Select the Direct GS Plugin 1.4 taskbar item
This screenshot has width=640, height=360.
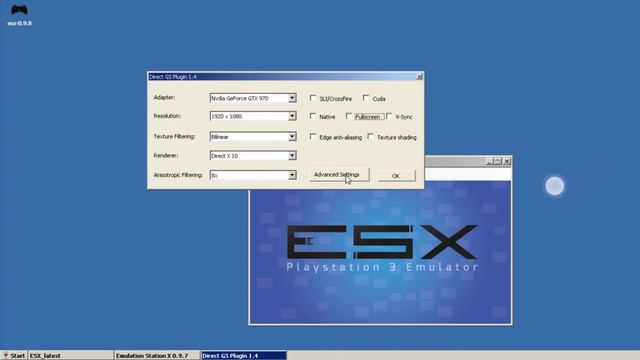pos(244,356)
